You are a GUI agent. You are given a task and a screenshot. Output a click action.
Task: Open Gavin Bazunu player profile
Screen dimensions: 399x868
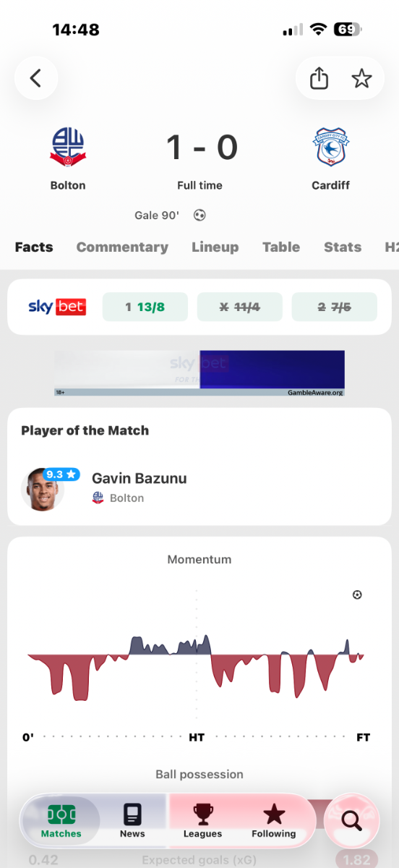coord(199,488)
